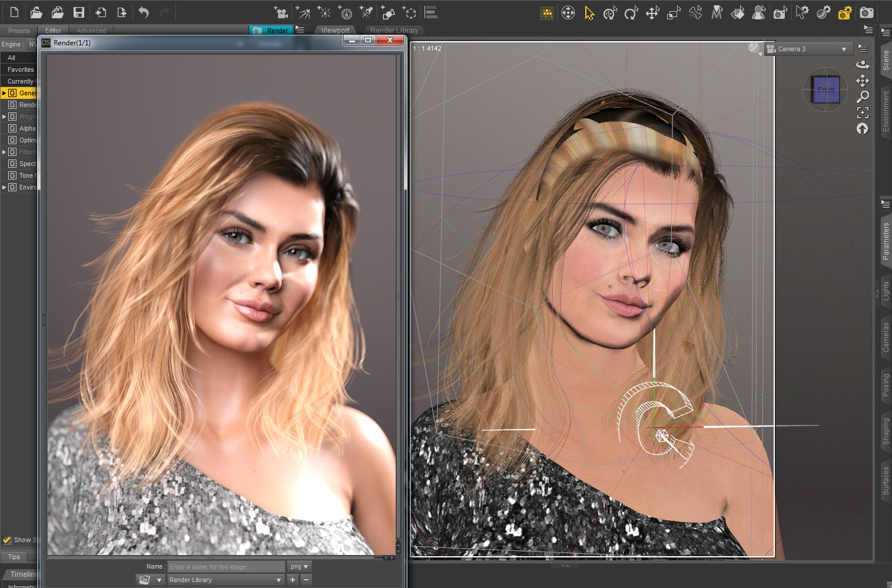The image size is (892, 588).
Task: Open the Posing side pane tab
Action: (x=886, y=385)
